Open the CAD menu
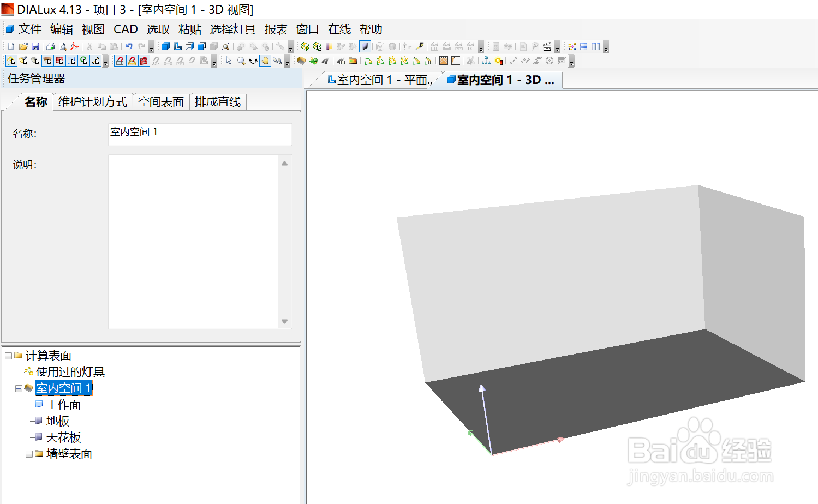 (x=126, y=29)
